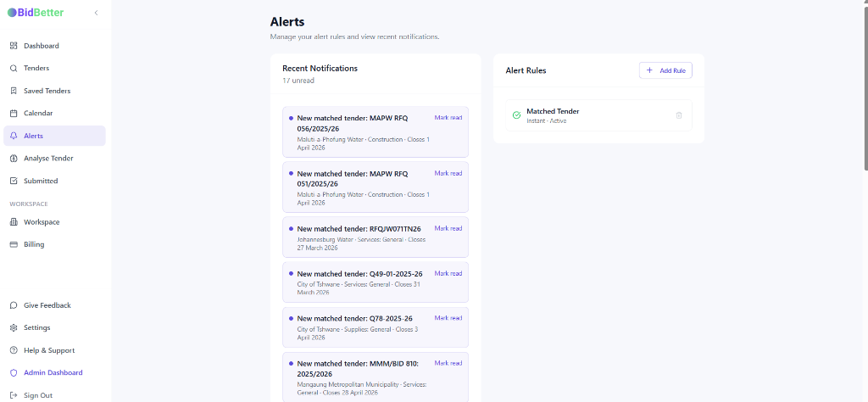Click the Admin Dashboard shield icon

coord(14,372)
